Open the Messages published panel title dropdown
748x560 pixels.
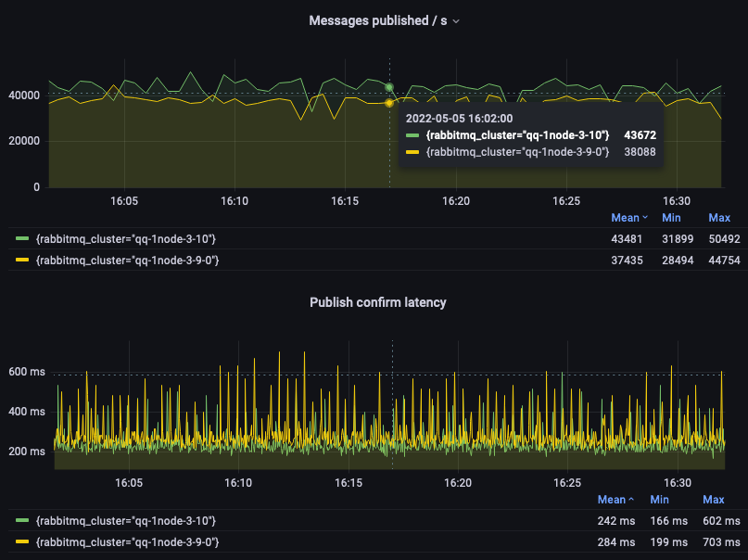pyautogui.click(x=384, y=21)
